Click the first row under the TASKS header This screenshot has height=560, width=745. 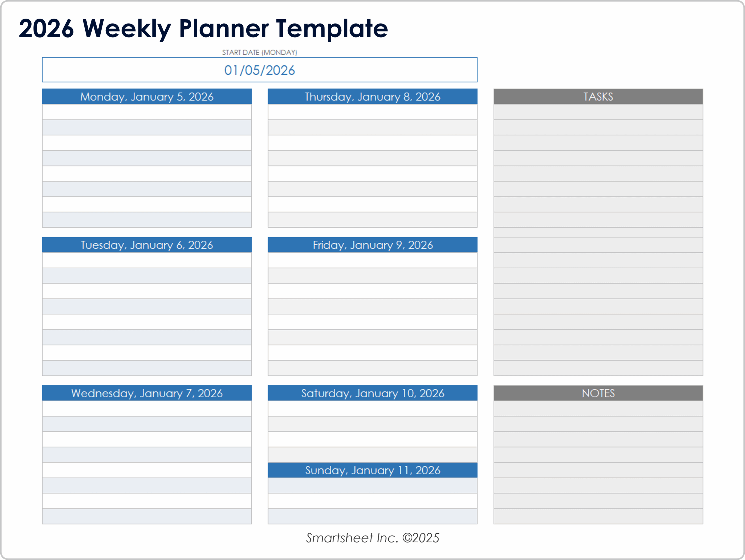pos(598,112)
